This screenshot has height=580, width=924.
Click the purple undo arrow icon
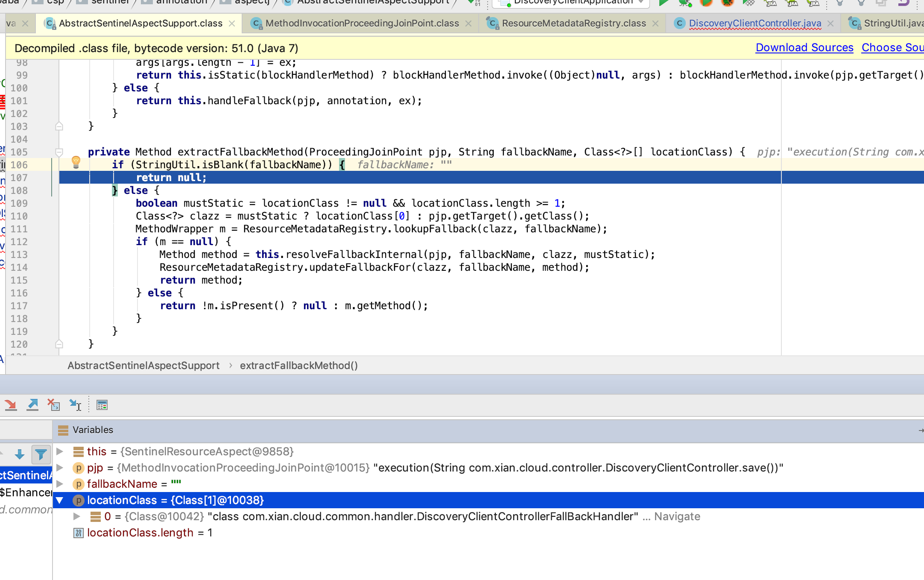tap(903, 3)
